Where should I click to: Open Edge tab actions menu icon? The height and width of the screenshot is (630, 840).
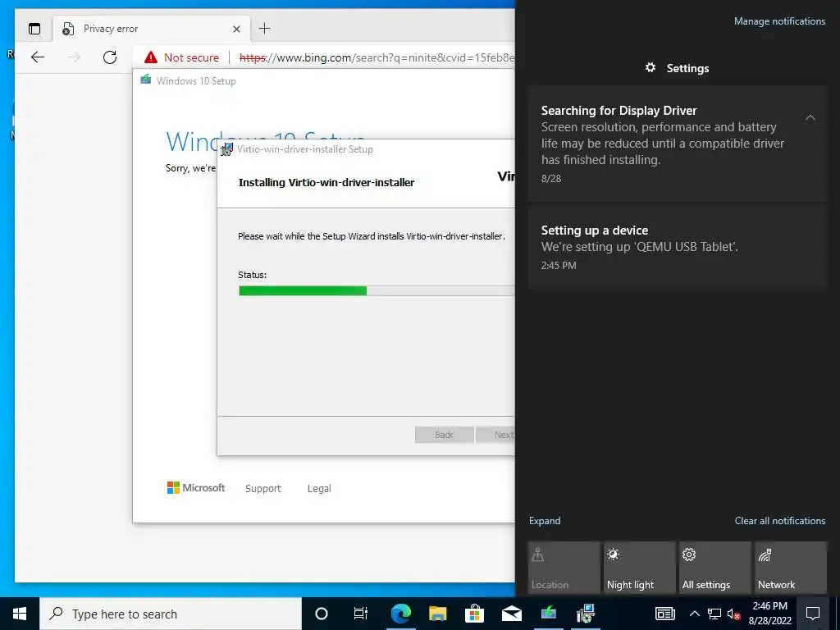tap(34, 29)
